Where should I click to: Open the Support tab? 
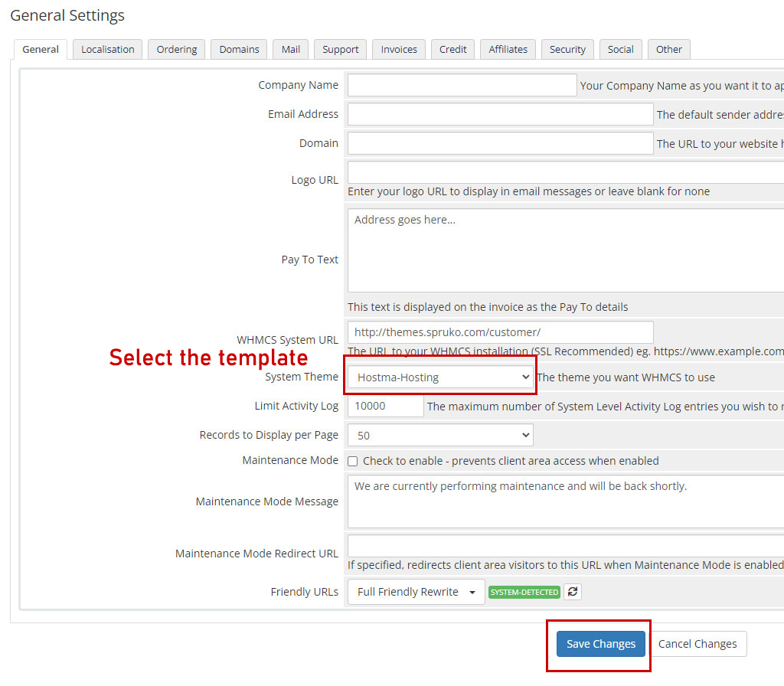[x=340, y=49]
